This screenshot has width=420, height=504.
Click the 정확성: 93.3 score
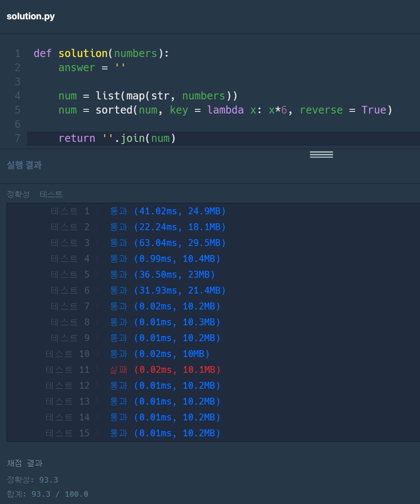pos(33,480)
